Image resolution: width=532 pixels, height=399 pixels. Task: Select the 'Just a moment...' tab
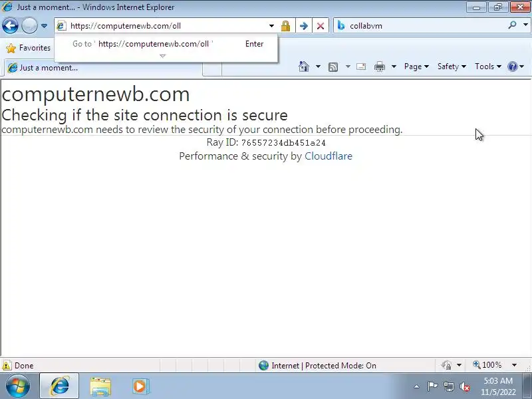[x=103, y=68]
